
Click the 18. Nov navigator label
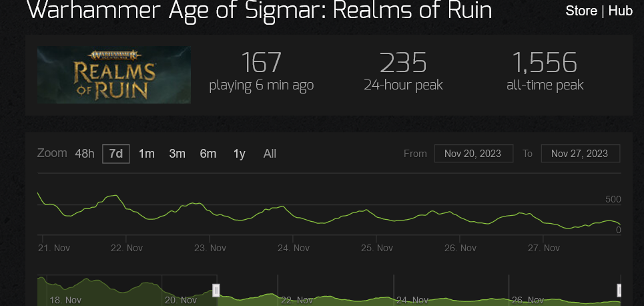[65, 300]
